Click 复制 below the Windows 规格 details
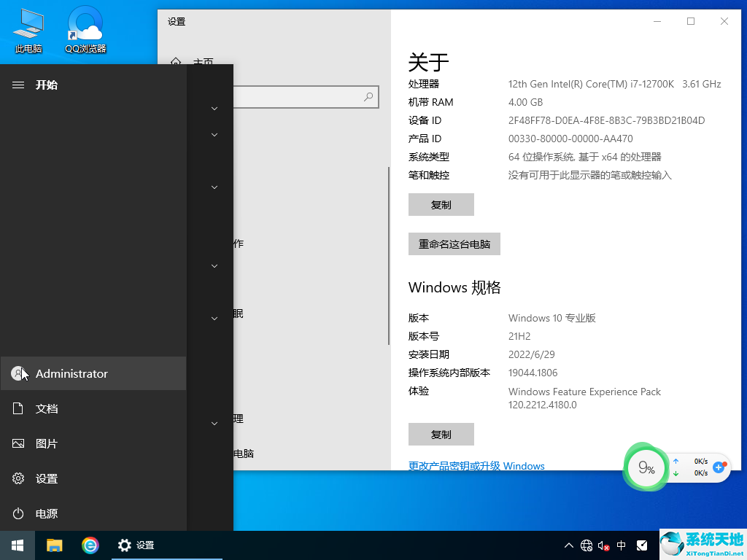This screenshot has height=560, width=747. 441,434
